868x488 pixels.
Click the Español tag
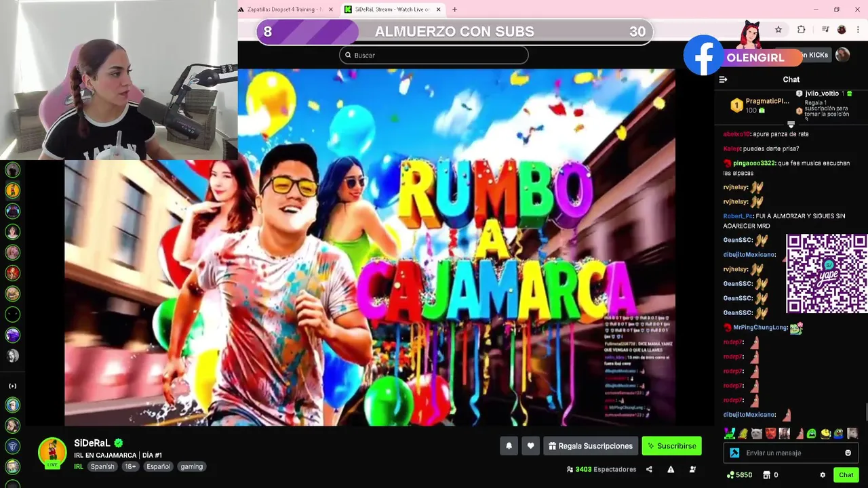(159, 466)
